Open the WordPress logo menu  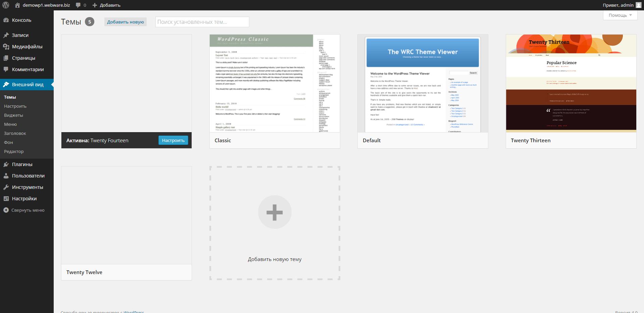6,5
